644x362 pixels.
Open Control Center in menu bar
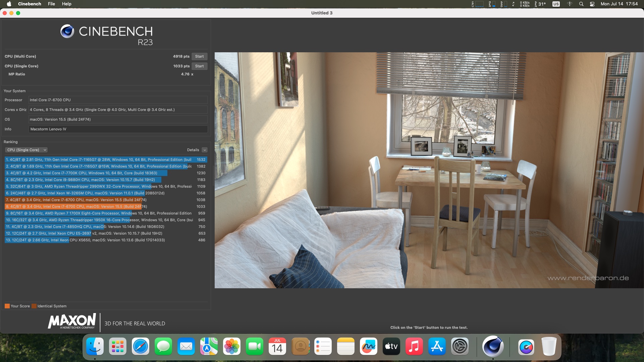[592, 4]
